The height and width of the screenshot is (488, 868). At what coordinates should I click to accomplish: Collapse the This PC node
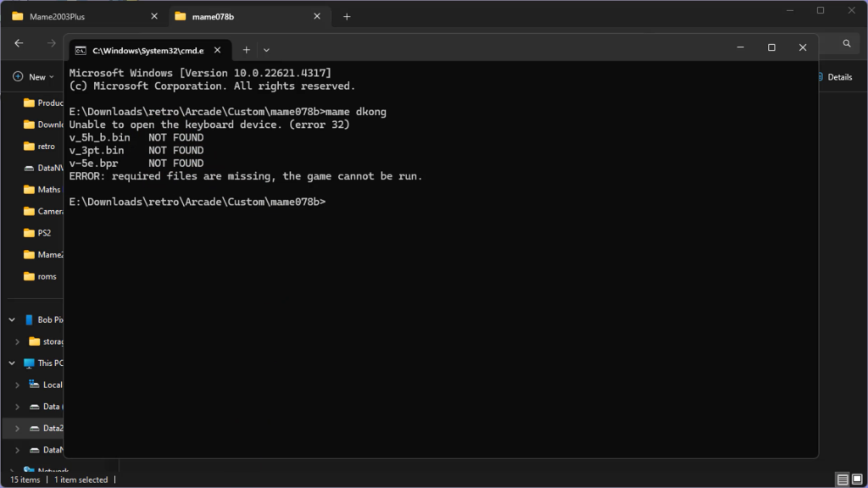click(12, 363)
